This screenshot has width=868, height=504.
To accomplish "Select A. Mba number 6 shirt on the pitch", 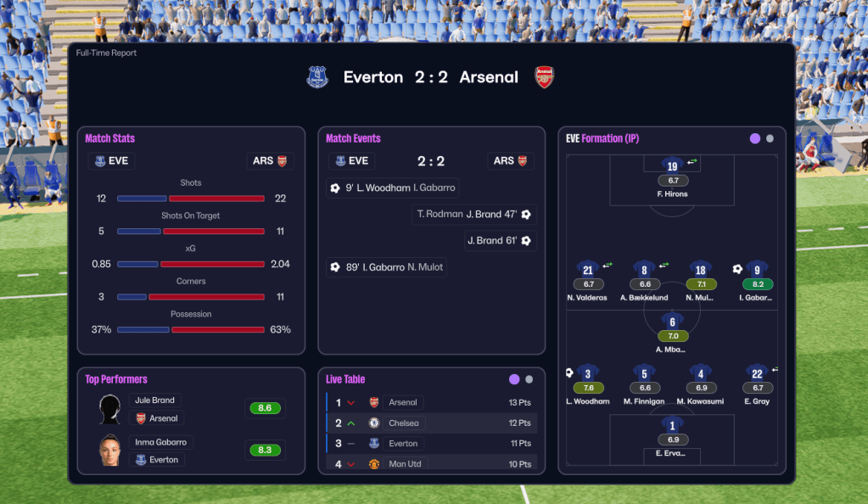I will [672, 322].
